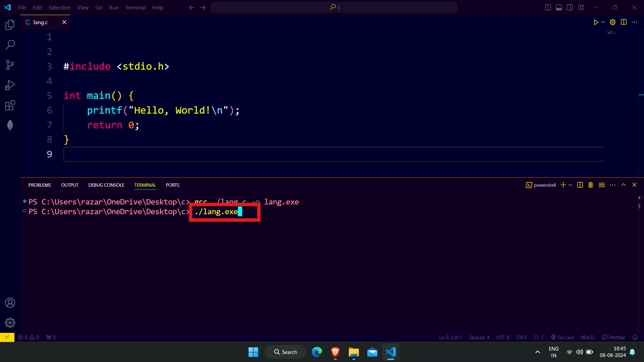The height and width of the screenshot is (362, 644).
Task: Switch to the PROBLEMS panel tab
Action: [x=40, y=185]
